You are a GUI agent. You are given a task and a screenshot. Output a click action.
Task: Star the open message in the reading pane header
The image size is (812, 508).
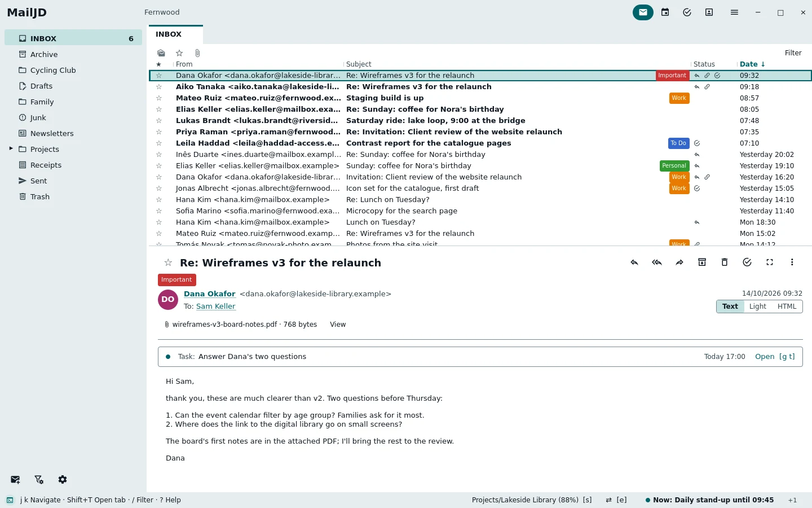click(168, 263)
